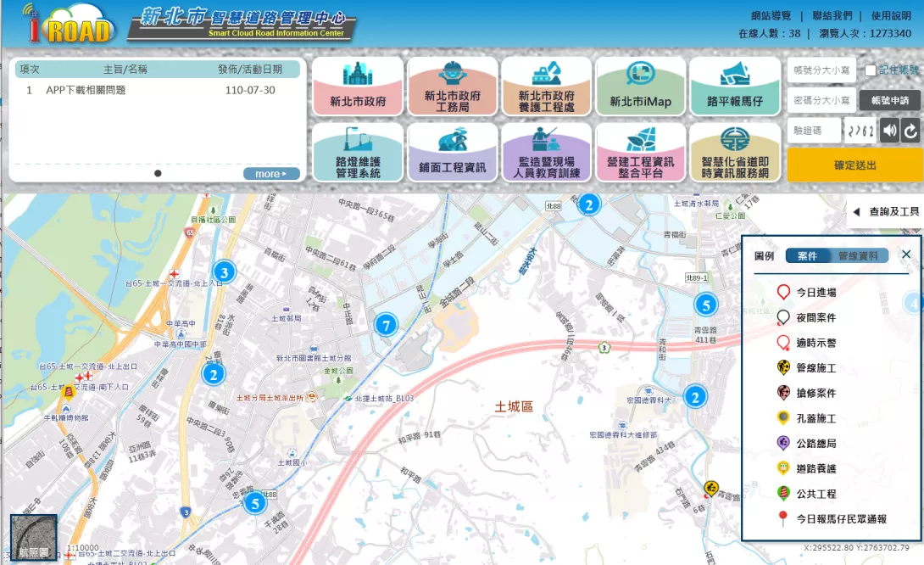Screen dimensions: 924x565
Task: Switch to the 航照圖 basemap thumbnail
Action: [34, 538]
